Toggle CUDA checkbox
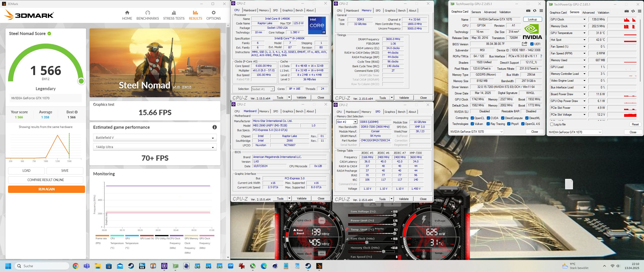Screen dimensions: 644x272 click(488, 118)
